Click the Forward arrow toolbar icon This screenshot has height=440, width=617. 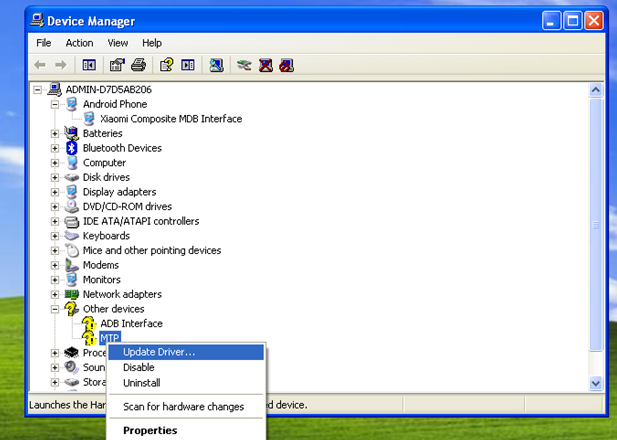pyautogui.click(x=61, y=65)
